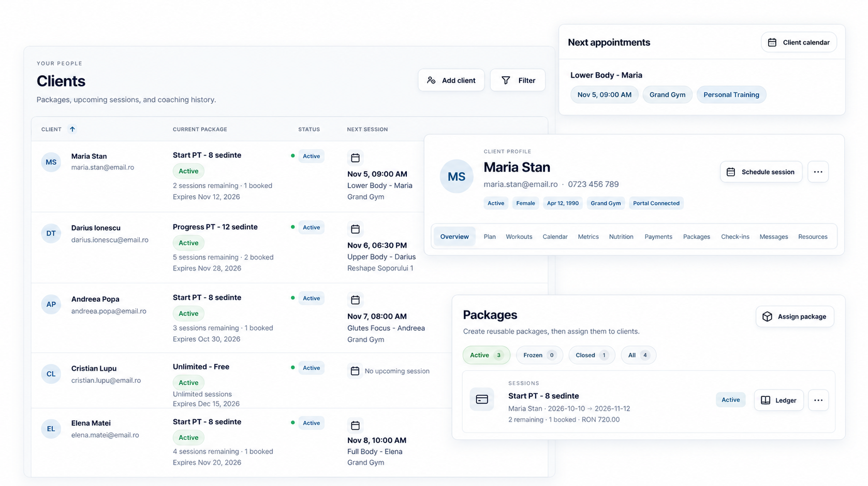This screenshot has width=868, height=486.
Task: Open the three-dot menu in client profile
Action: click(818, 172)
